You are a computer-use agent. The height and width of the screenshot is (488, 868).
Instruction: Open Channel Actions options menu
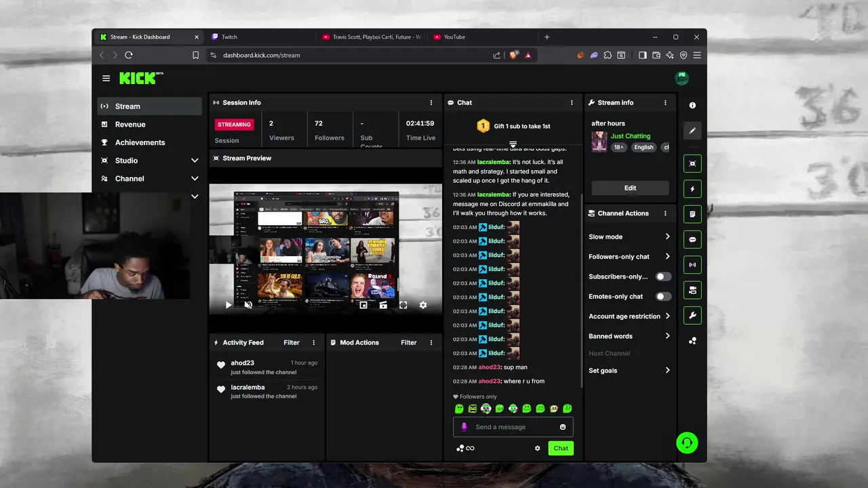665,213
